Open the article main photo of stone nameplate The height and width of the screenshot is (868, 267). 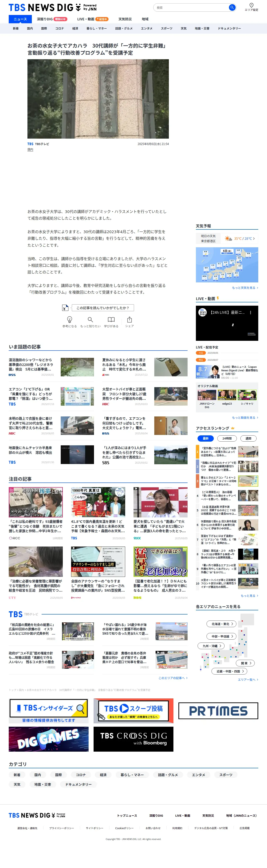point(98,99)
